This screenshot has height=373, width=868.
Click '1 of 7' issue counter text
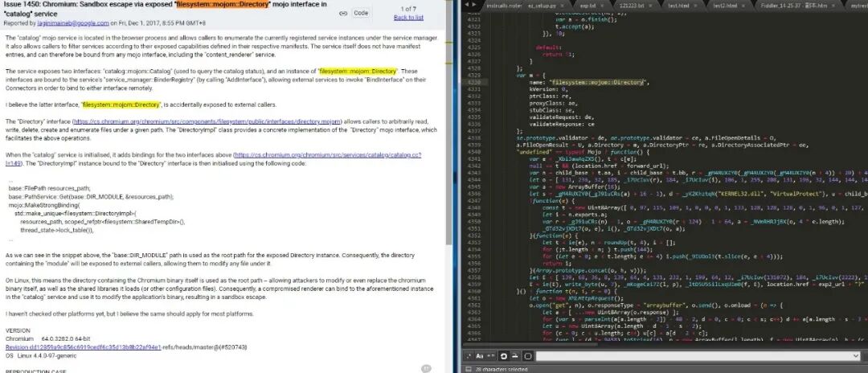(408, 9)
